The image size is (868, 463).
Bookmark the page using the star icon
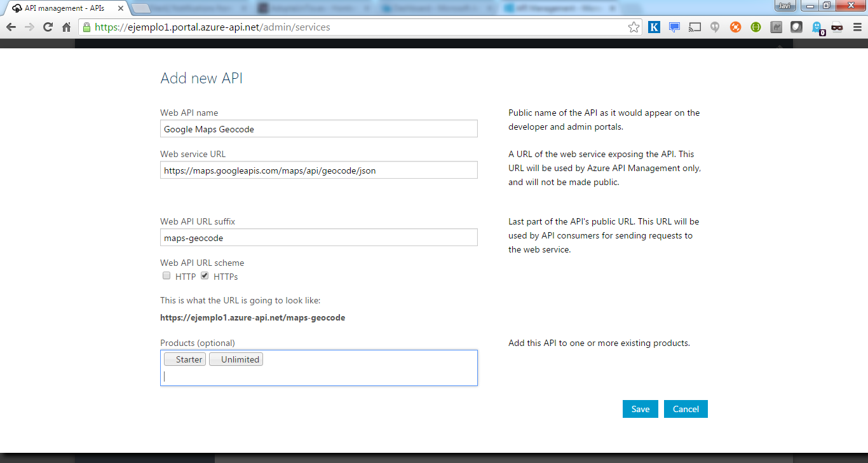click(x=634, y=27)
